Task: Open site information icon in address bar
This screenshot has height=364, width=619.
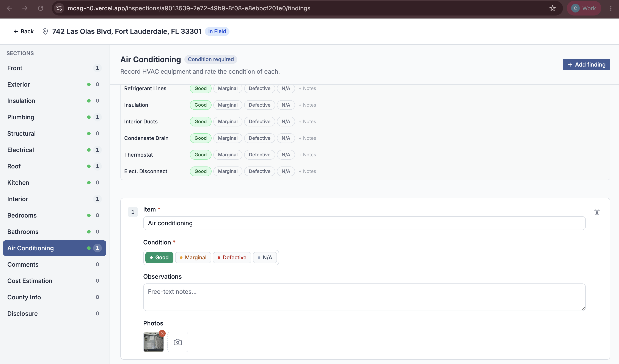Action: [59, 8]
